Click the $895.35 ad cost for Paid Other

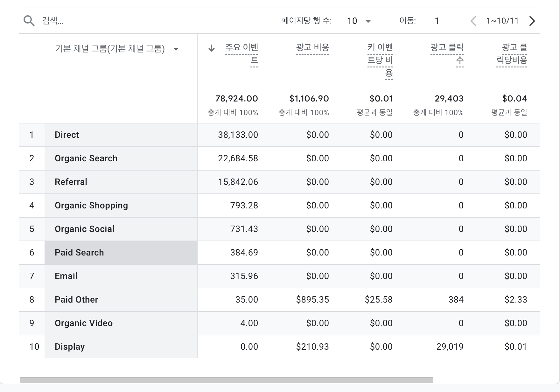[x=312, y=300]
